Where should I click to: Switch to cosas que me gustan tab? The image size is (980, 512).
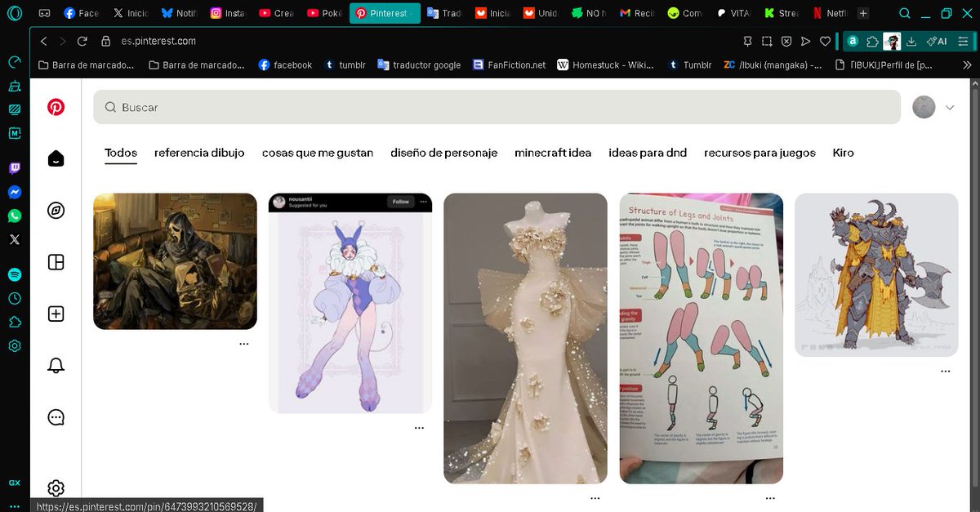point(318,153)
